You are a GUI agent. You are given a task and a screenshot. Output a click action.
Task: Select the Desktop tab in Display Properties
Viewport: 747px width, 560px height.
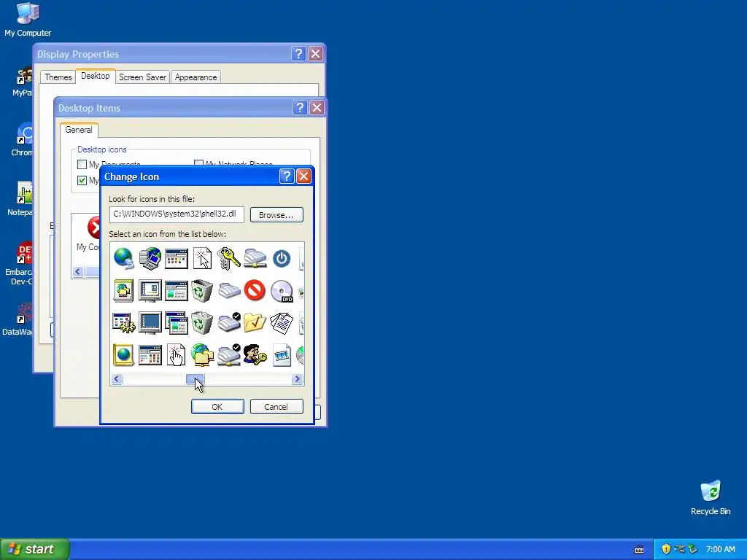click(x=96, y=76)
